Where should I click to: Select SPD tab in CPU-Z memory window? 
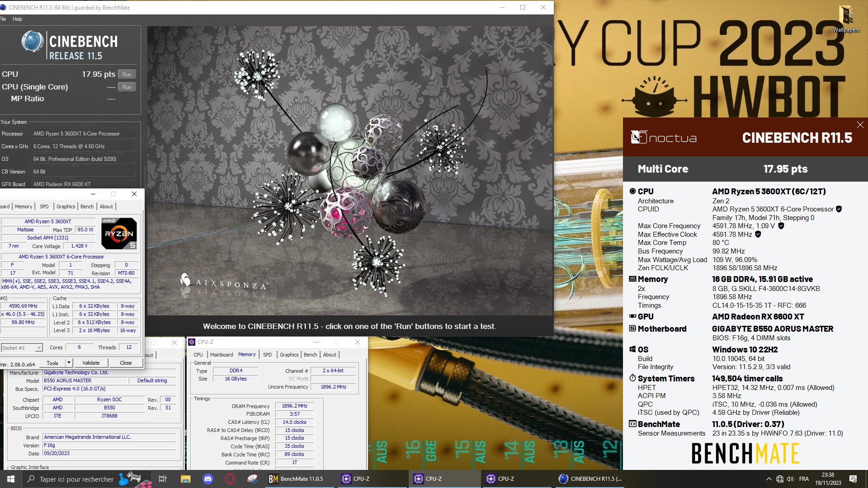[268, 355]
